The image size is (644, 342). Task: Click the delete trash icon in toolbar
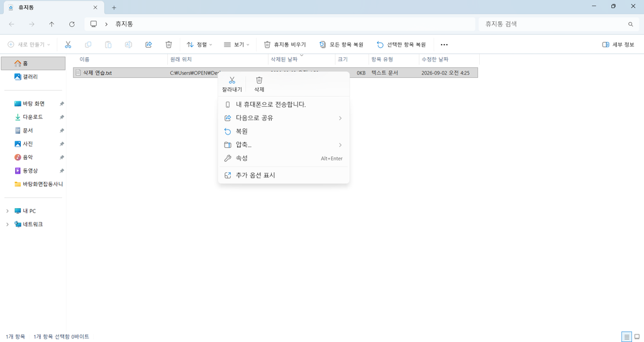click(169, 45)
